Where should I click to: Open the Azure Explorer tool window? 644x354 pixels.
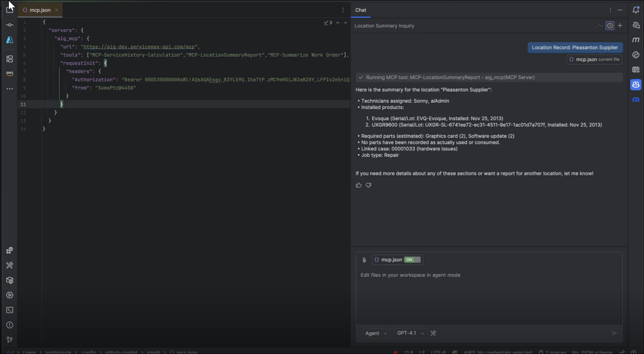(x=10, y=40)
